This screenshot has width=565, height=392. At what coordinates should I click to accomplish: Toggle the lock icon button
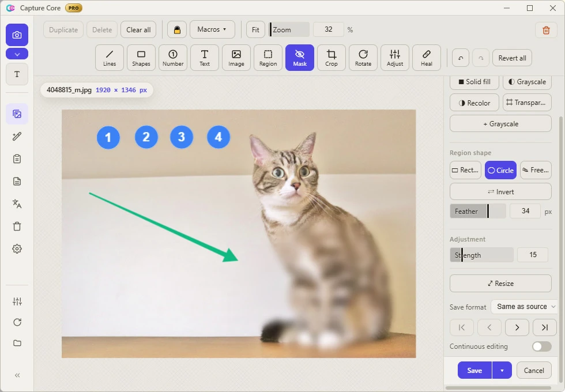[177, 29]
